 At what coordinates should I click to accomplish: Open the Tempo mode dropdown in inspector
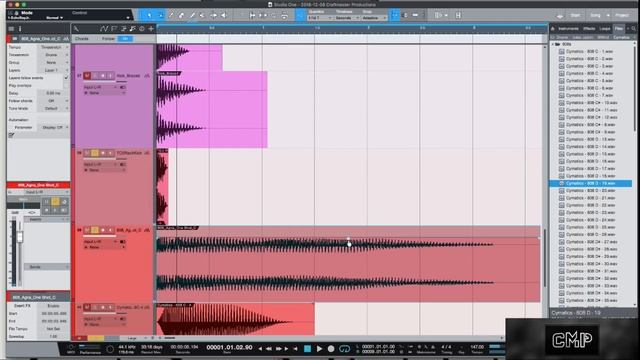[x=53, y=47]
